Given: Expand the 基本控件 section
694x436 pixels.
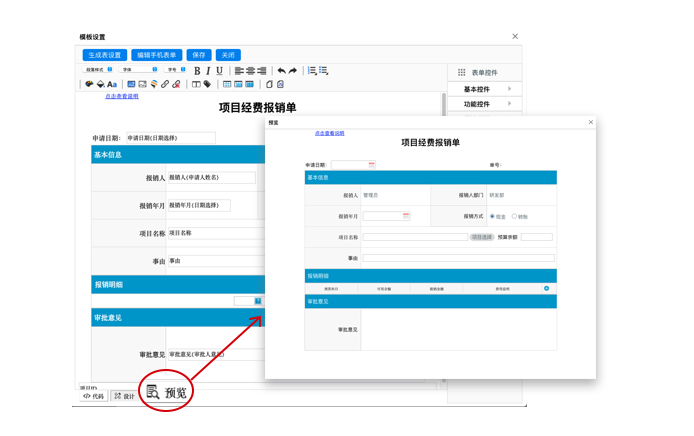Looking at the screenshot, I should [x=486, y=89].
